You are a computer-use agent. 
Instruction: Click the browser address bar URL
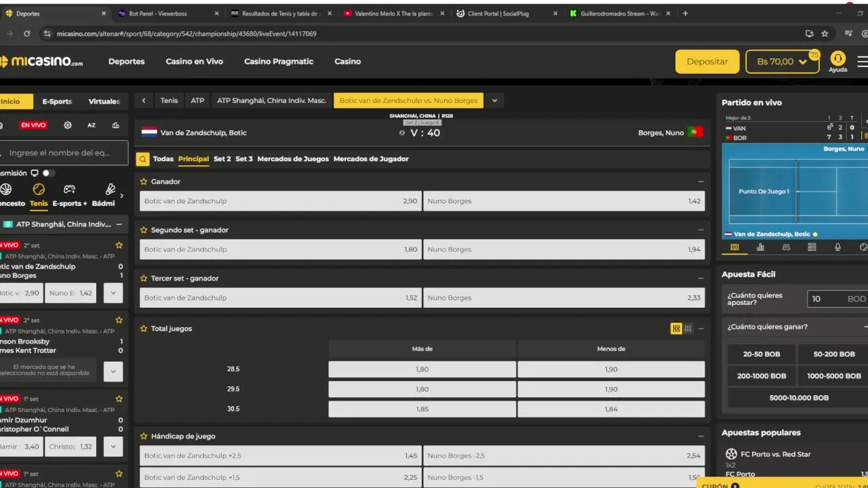[186, 34]
